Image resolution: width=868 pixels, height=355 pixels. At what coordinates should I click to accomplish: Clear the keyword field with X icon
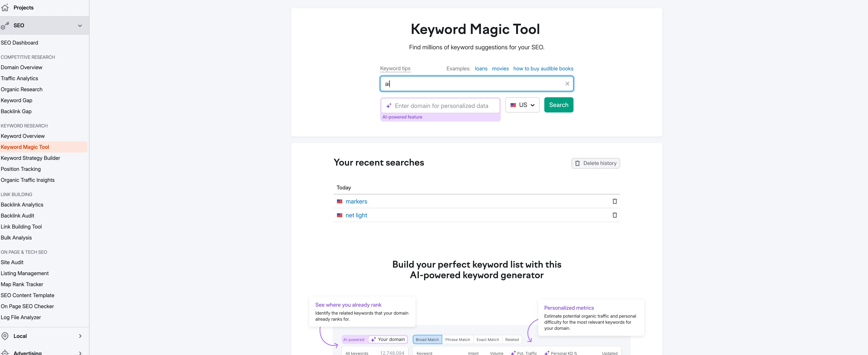point(567,84)
